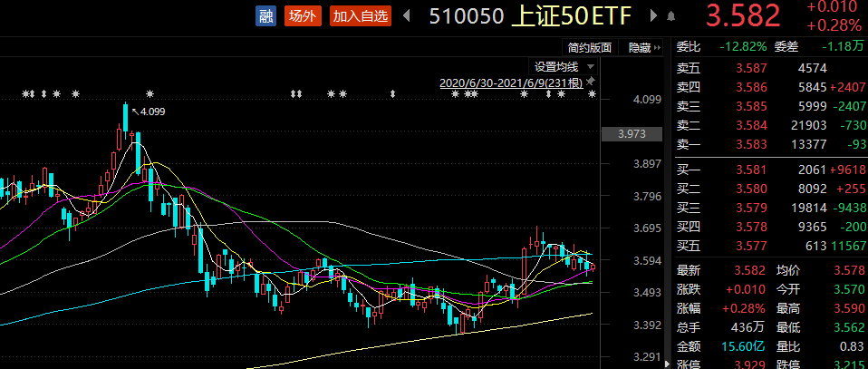Image resolution: width=868 pixels, height=369 pixels.
Task: Open the date range 2020/6/30-2021/6/9 link
Action: pyautogui.click(x=511, y=83)
